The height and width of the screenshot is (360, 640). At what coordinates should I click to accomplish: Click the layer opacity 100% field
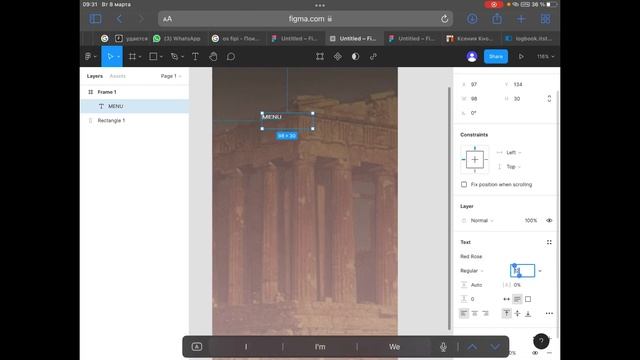(531, 220)
